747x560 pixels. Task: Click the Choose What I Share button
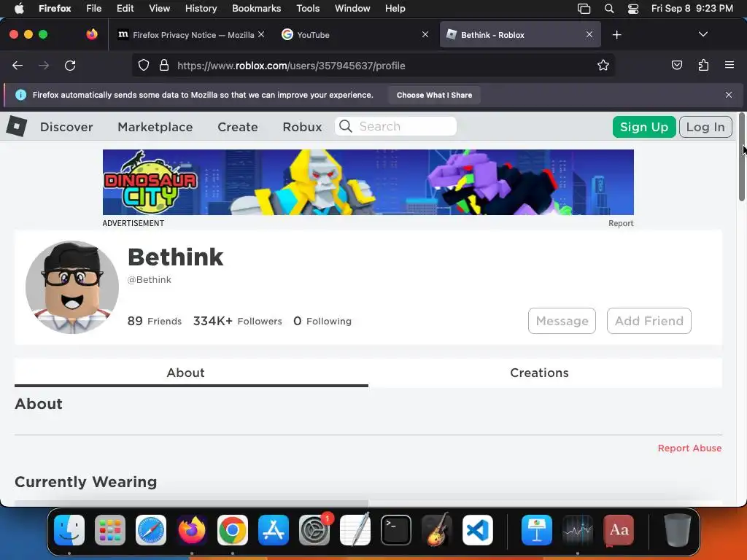coord(434,95)
